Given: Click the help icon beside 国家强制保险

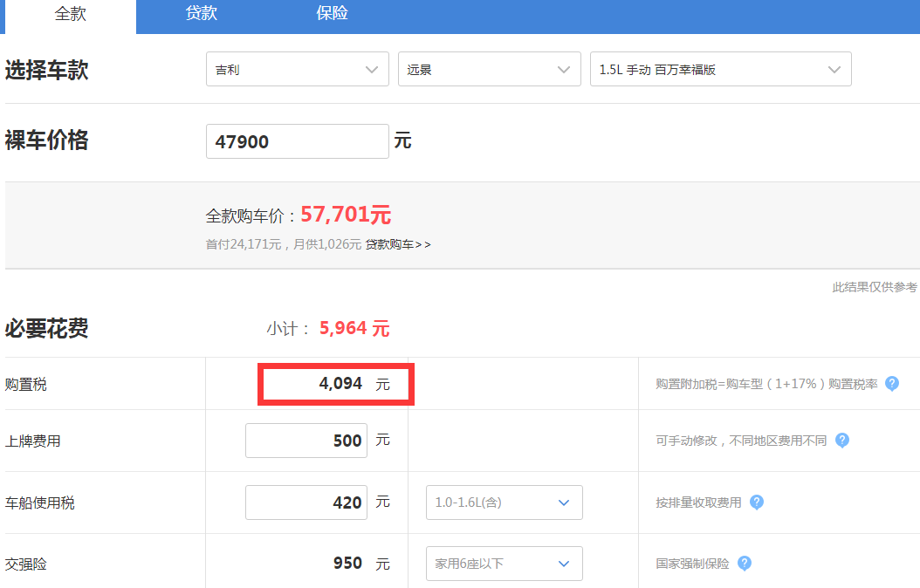Looking at the screenshot, I should click(745, 564).
